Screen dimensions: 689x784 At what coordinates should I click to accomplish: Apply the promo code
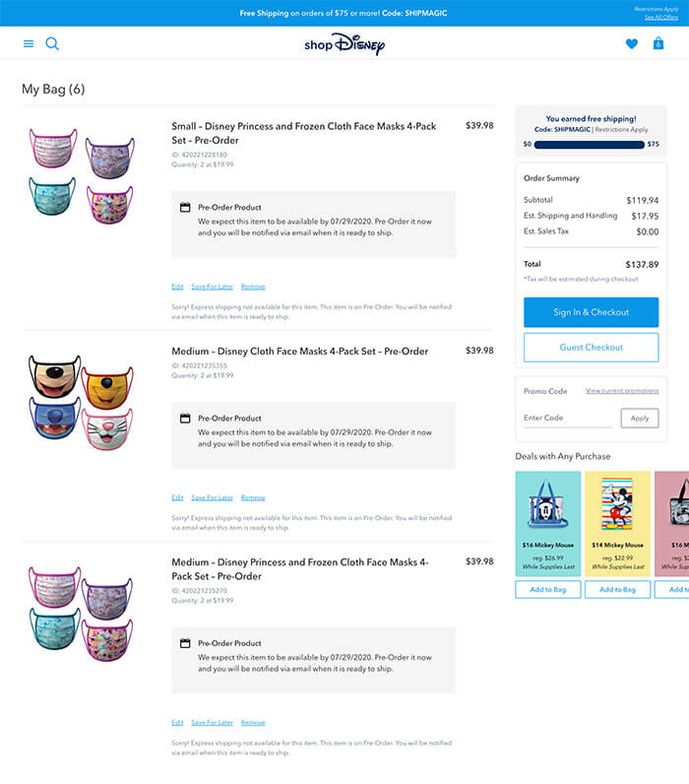pos(639,418)
